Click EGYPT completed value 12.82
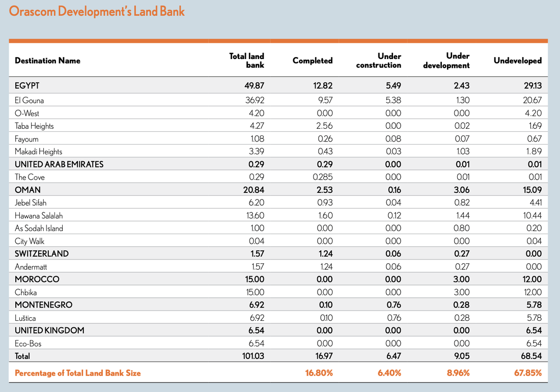 [x=323, y=86]
